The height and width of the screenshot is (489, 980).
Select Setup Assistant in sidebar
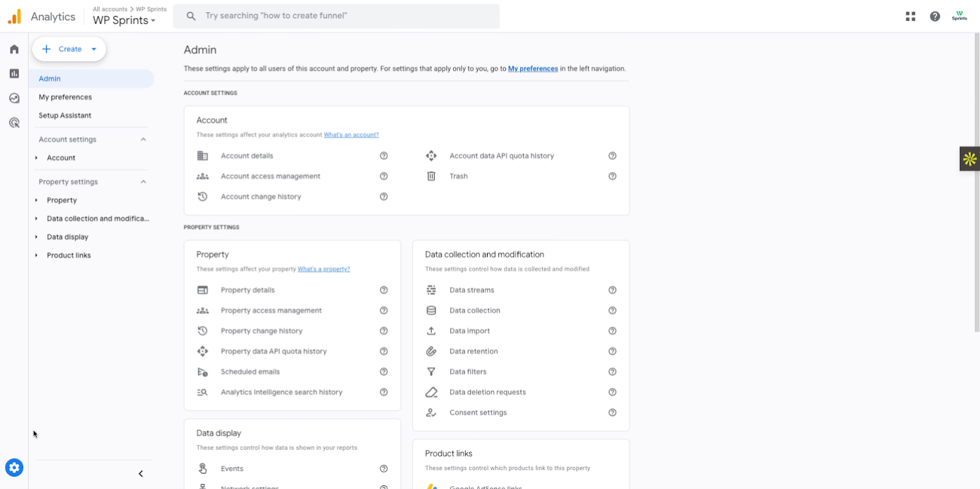pyautogui.click(x=65, y=115)
